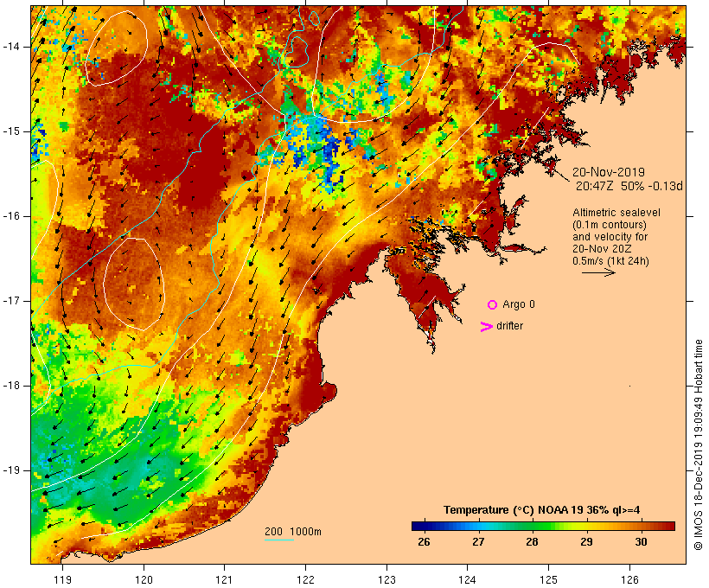
Task: Click the color bar value 29
Action: (586, 542)
